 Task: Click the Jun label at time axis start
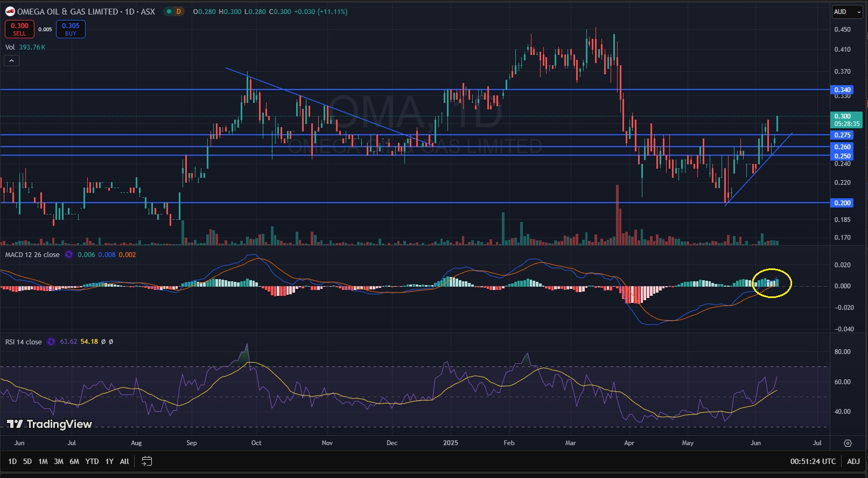pyautogui.click(x=19, y=443)
